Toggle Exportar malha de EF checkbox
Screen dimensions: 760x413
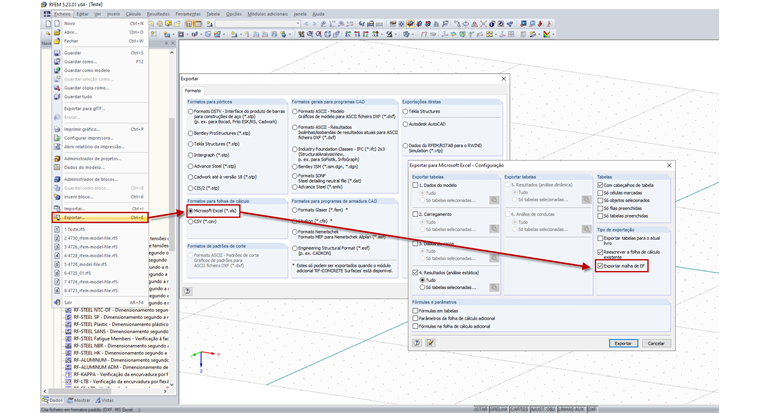601,266
